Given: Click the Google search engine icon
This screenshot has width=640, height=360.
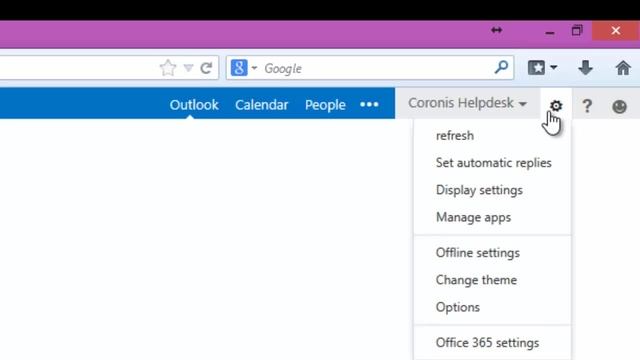Looking at the screenshot, I should [x=239, y=68].
